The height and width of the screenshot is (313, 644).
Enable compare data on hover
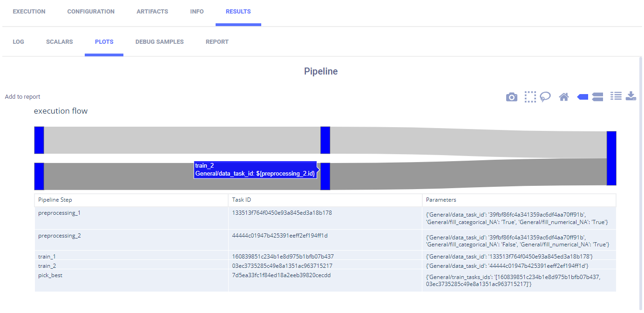point(597,97)
